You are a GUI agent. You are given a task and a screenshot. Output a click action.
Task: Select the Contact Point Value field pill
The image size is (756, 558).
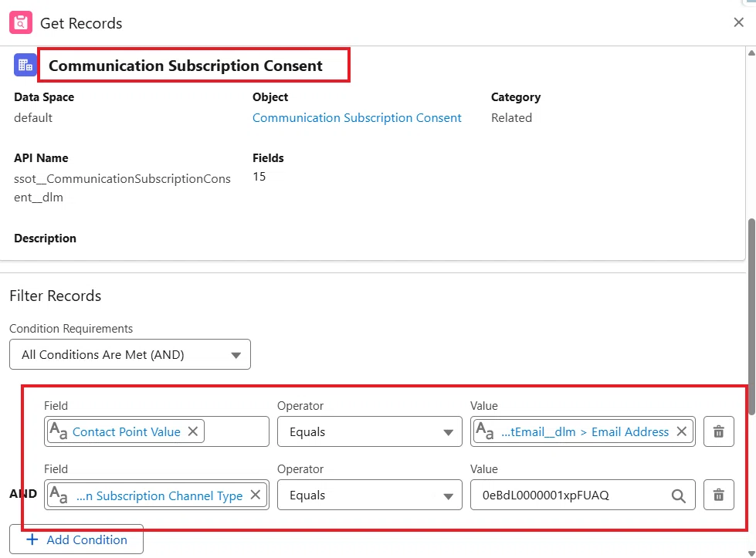click(x=126, y=431)
